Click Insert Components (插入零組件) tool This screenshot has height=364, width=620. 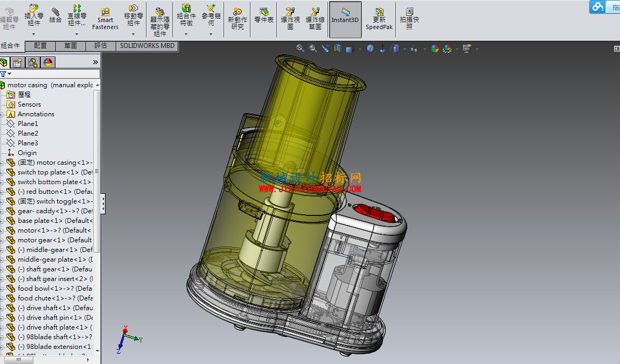tap(33, 15)
